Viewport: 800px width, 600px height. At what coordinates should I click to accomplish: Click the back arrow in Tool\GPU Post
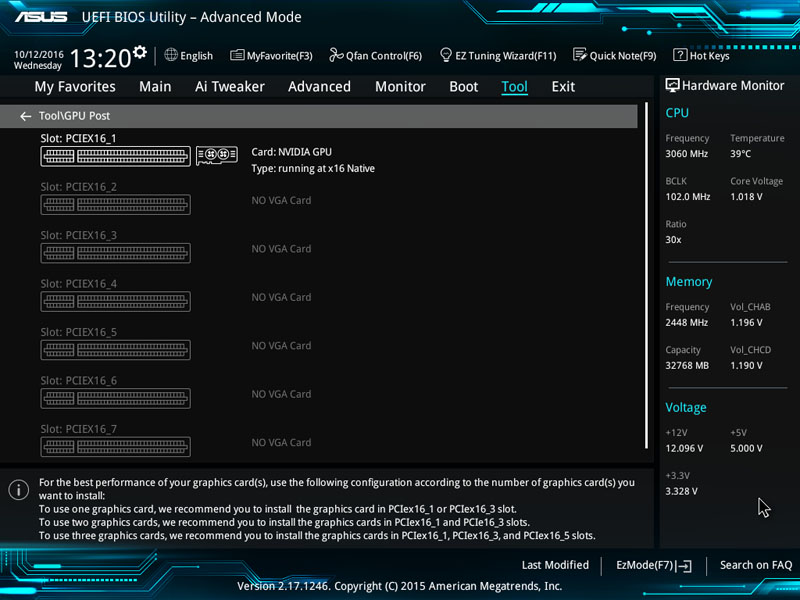point(26,116)
